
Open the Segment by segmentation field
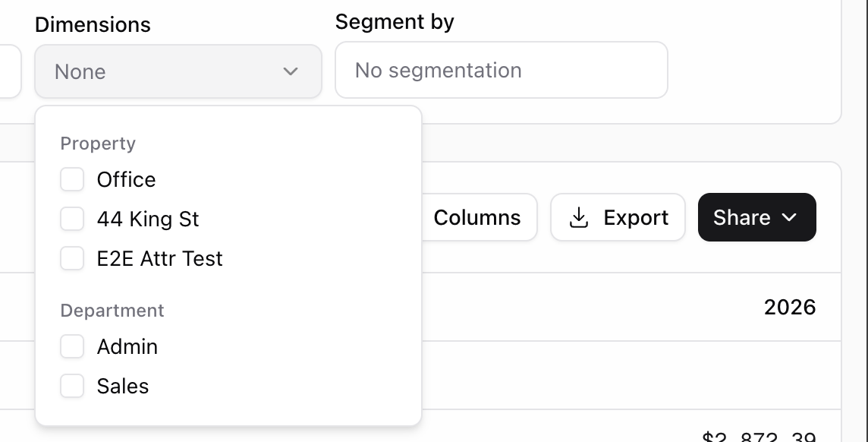(x=502, y=70)
